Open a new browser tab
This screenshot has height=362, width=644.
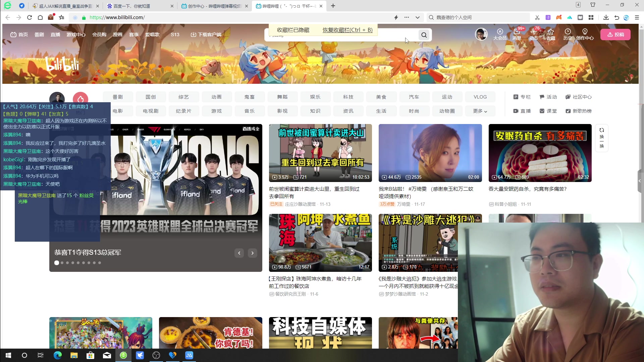point(333,6)
